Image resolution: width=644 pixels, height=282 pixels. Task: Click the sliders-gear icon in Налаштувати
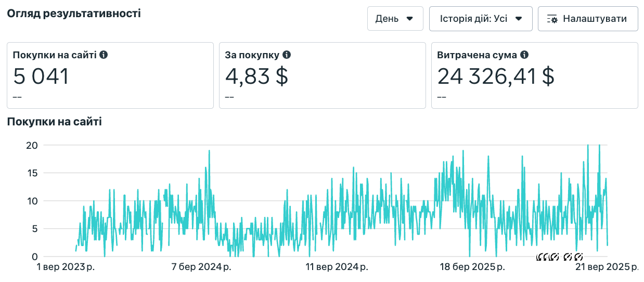tap(552, 19)
